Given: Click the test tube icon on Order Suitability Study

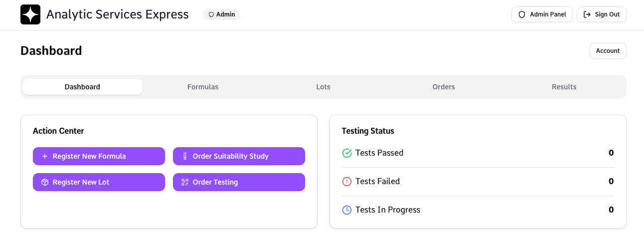Looking at the screenshot, I should (185, 156).
